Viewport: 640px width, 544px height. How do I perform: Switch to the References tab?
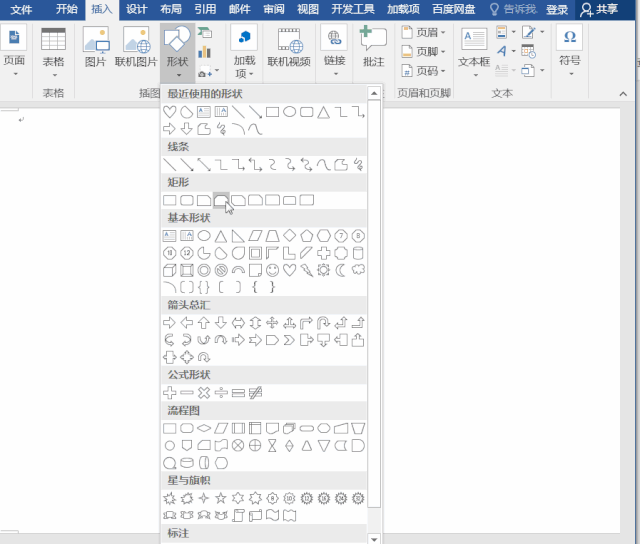[x=205, y=9]
